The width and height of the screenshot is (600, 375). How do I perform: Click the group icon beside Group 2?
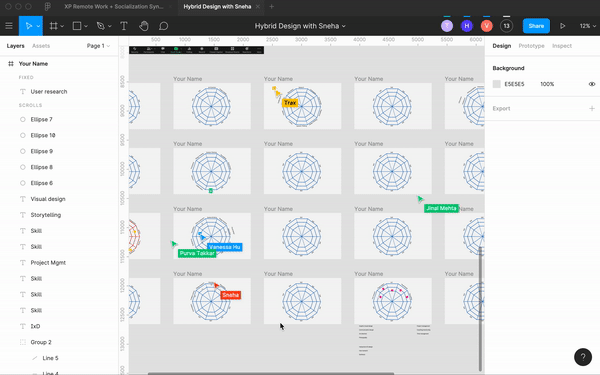pos(23,342)
